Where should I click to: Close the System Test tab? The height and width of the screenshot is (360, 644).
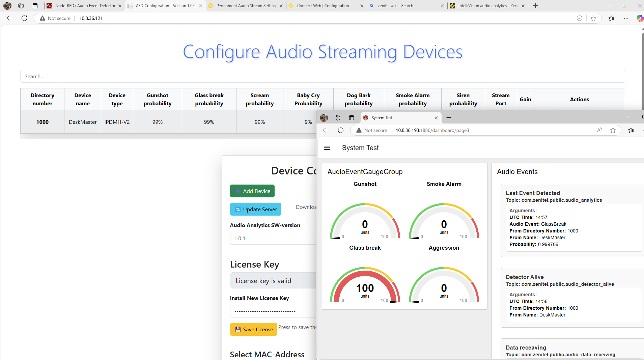point(436,118)
